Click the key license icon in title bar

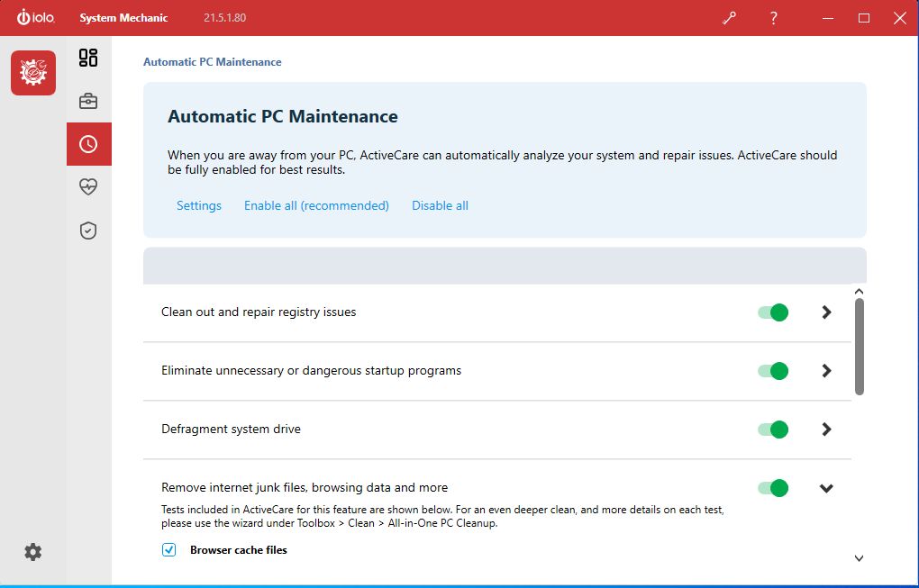click(x=729, y=18)
